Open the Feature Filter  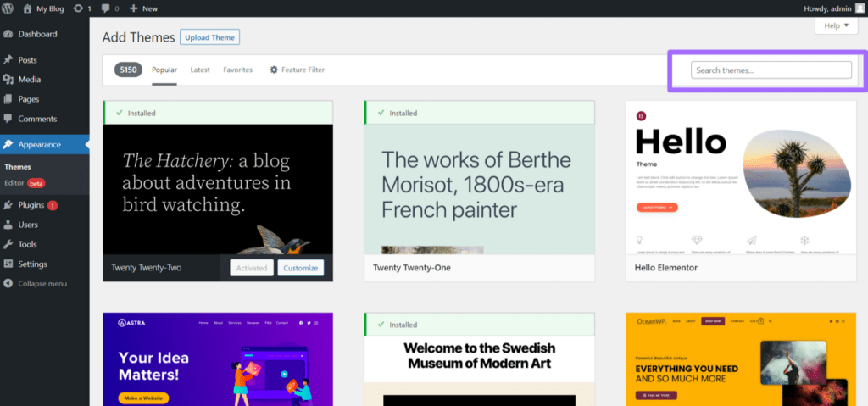[x=297, y=70]
